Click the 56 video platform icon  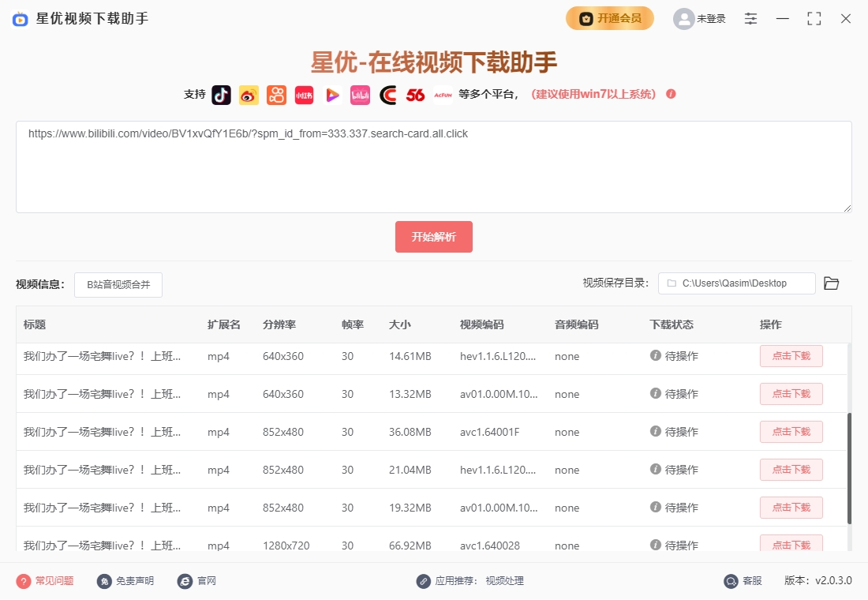(x=415, y=95)
